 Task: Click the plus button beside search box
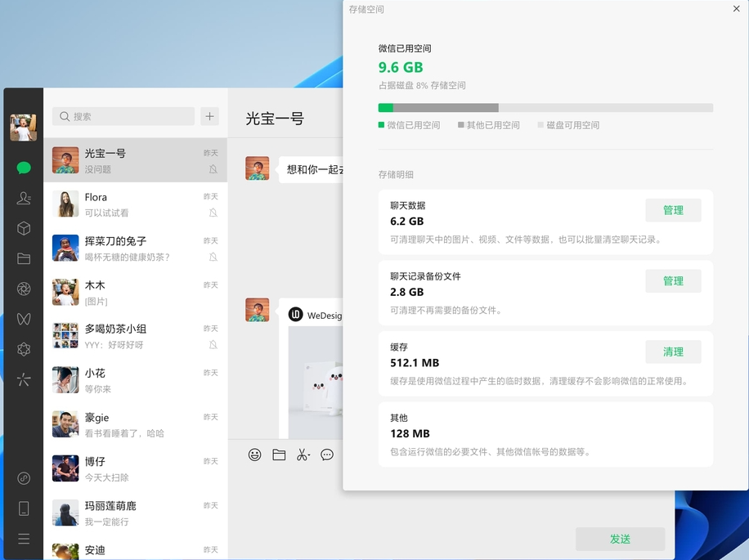coord(209,116)
